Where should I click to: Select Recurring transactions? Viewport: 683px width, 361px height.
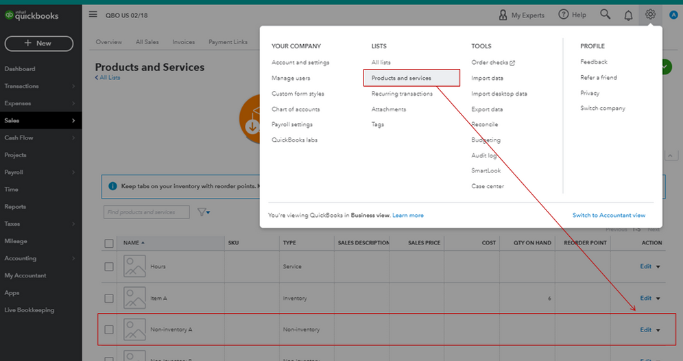402,94
